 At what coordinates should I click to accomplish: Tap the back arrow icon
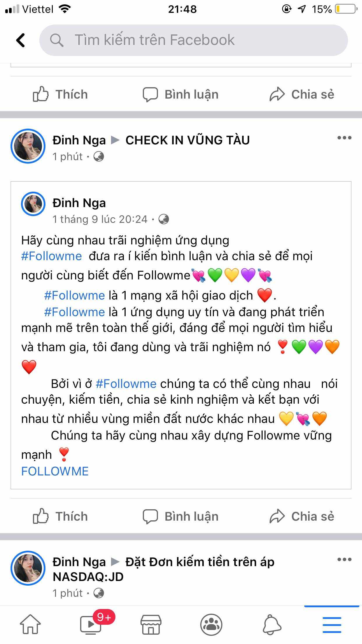[20, 40]
